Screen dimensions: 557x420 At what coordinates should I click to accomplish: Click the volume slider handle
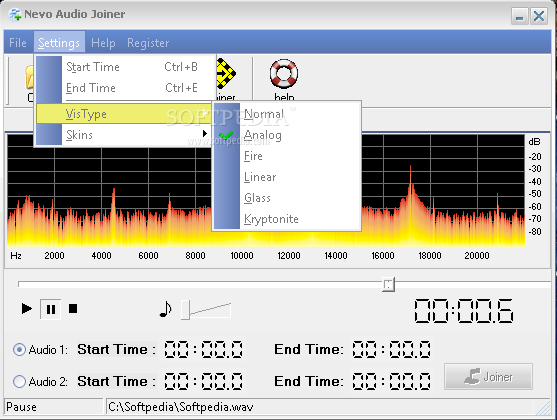click(x=185, y=310)
